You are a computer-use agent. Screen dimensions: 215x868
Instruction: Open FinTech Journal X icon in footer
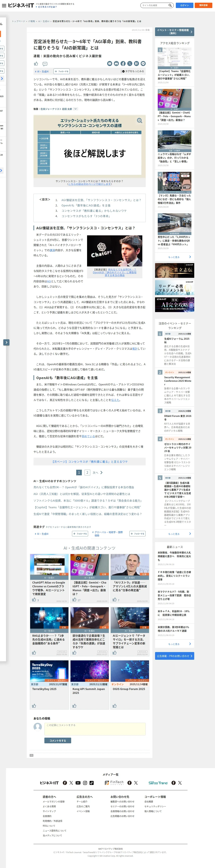coord(136,783)
